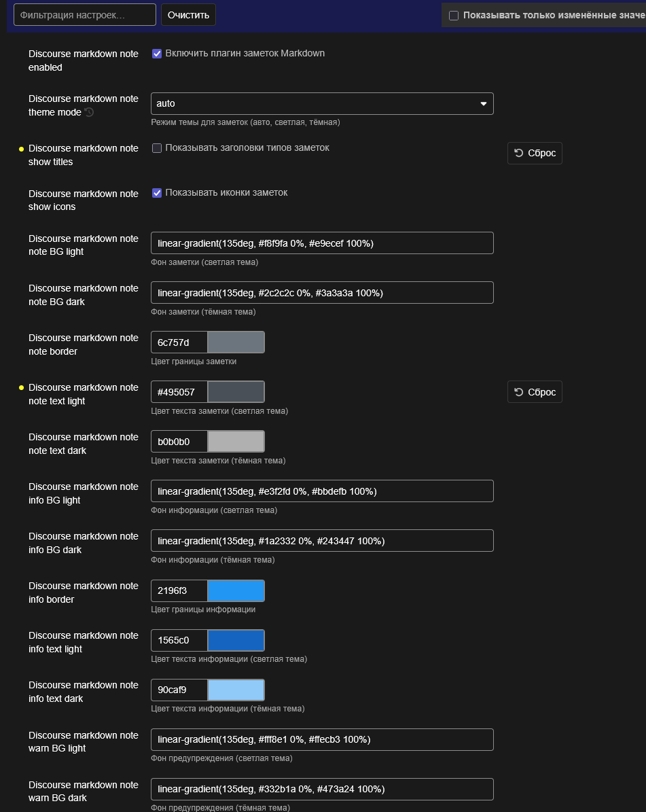The height and width of the screenshot is (812, 646).
Task: Click the 'Discourse markdown note show titles' label
Action: pos(84,155)
